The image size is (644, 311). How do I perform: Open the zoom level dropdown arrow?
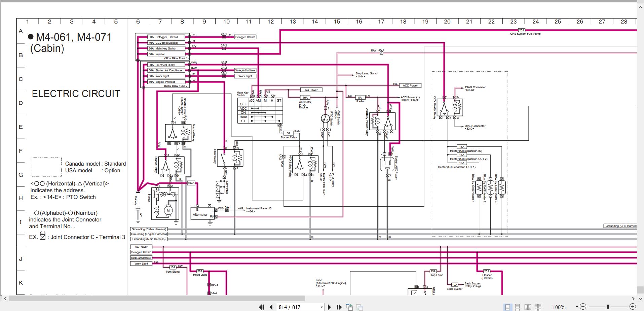577,307
